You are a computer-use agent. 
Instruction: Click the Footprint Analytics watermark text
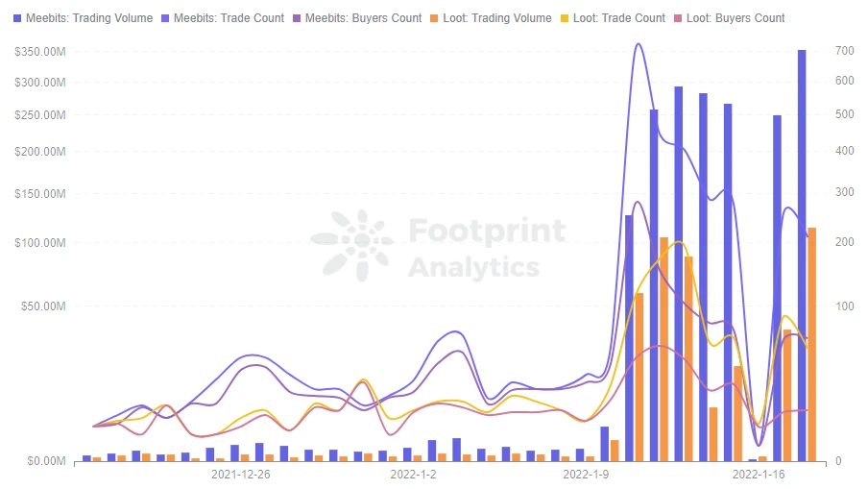[487, 248]
